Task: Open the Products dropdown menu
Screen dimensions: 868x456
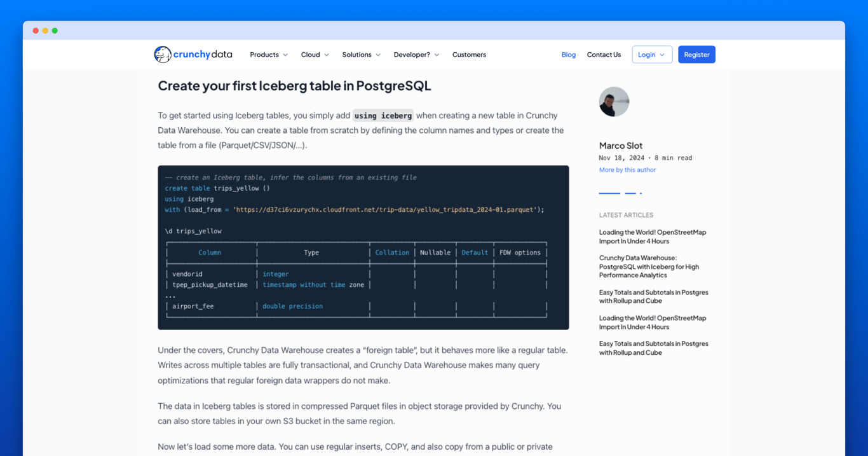Action: tap(269, 55)
